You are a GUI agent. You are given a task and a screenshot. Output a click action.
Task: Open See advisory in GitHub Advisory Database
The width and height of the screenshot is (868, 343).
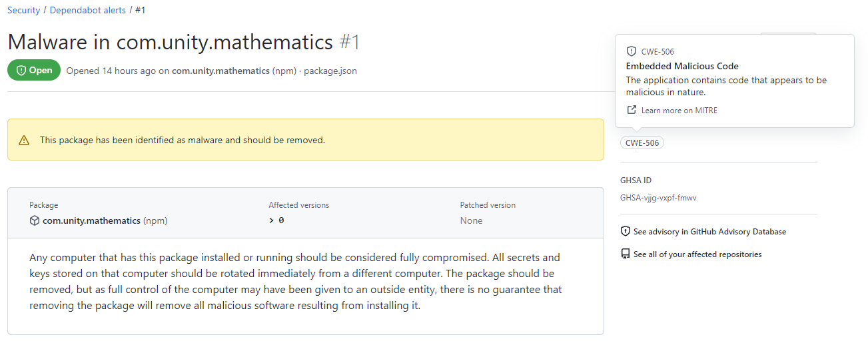709,232
